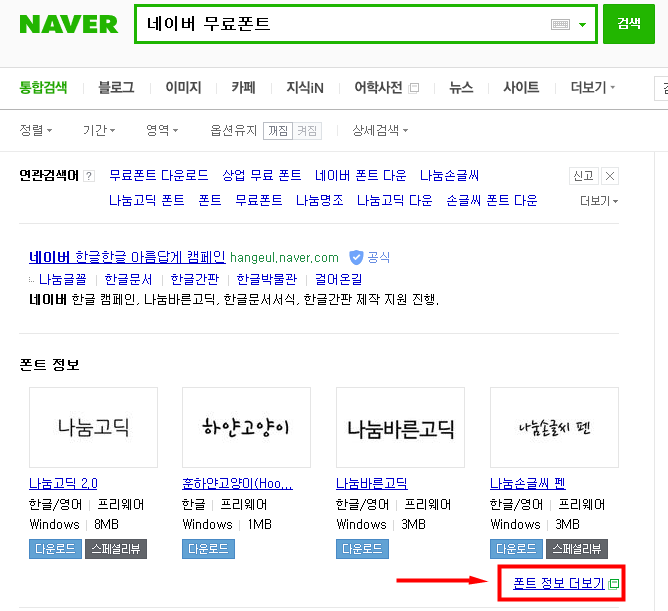Expand the 상세검색 dropdown
This screenshot has width=668, height=611.
tap(380, 130)
